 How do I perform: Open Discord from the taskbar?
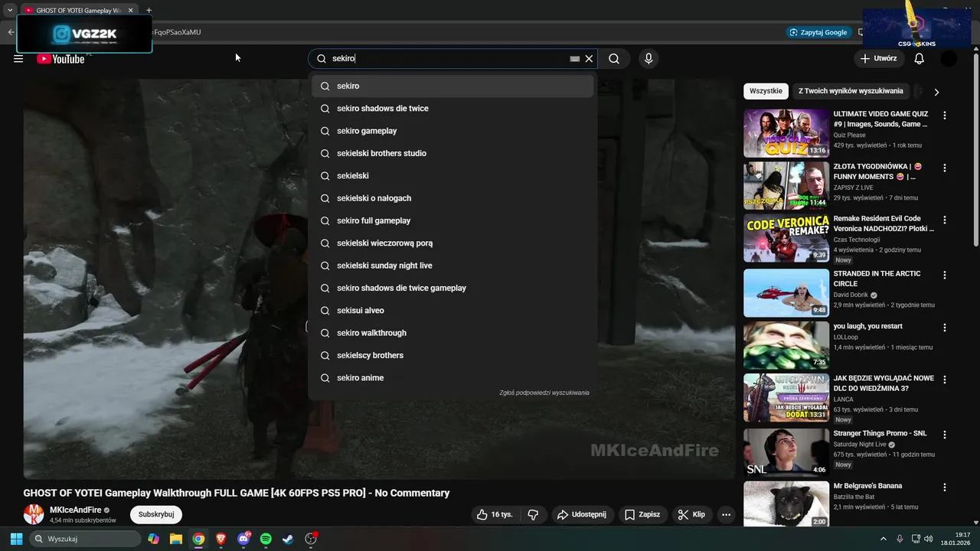click(243, 539)
